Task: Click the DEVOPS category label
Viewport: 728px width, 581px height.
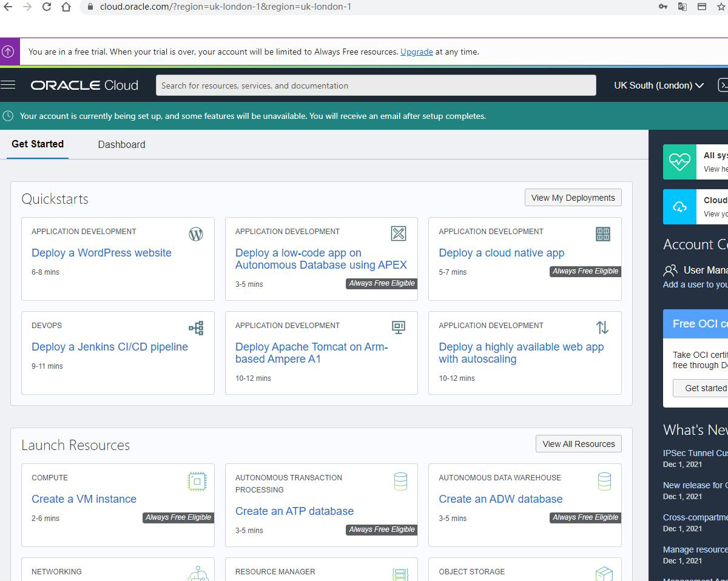Action: coord(47,326)
